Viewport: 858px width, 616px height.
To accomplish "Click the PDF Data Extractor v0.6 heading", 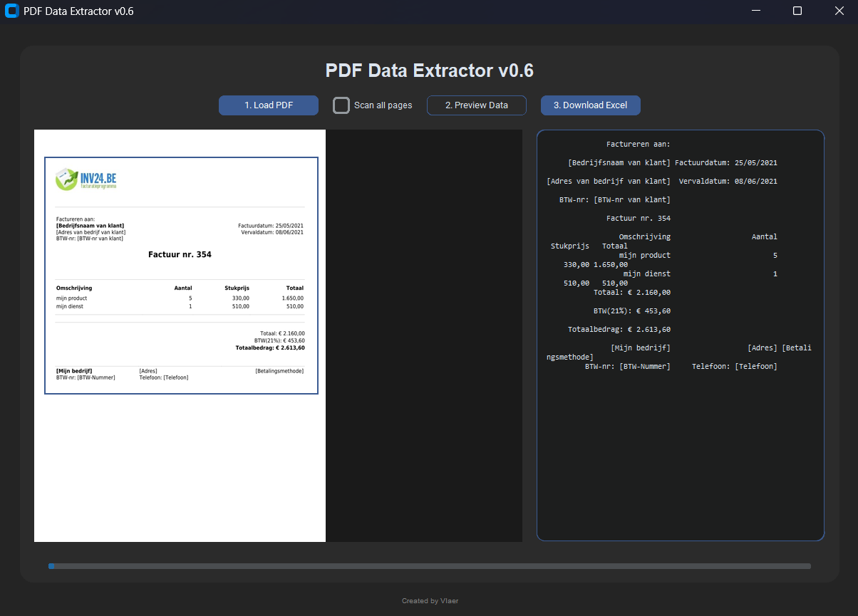I will [429, 70].
